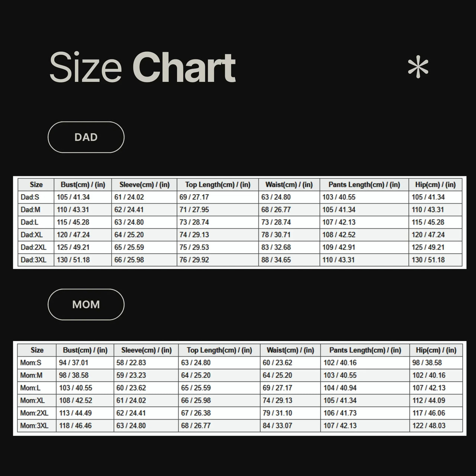Click Mom:XL pants length 105 / 41.34
Viewport: 476px width, 476px height.
(340, 401)
